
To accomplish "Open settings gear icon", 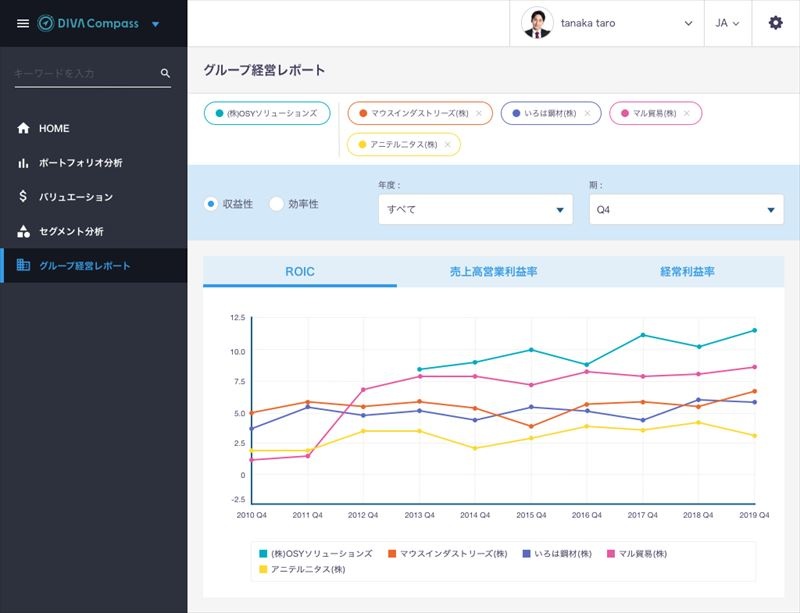I will pos(775,23).
